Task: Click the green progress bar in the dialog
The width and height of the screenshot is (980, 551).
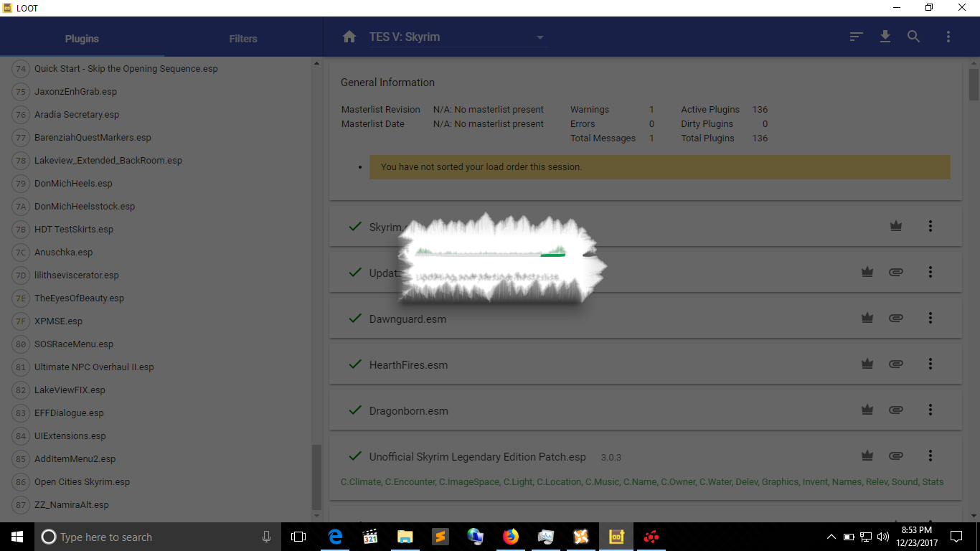Action: click(x=552, y=254)
